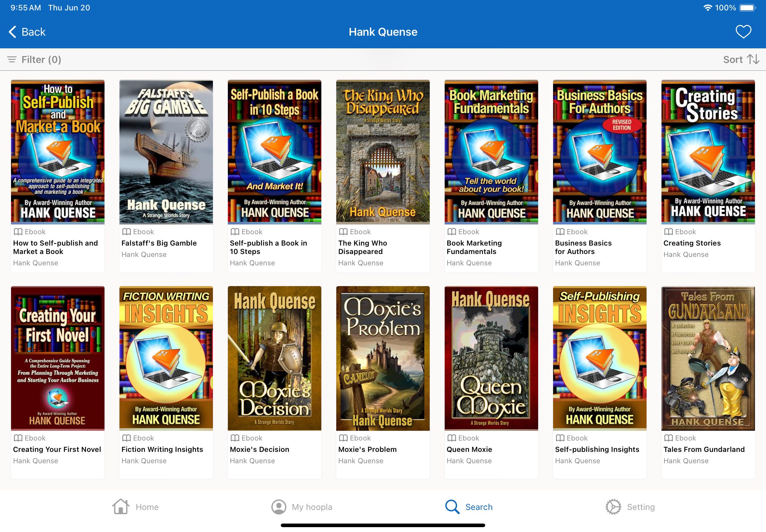
Task: Open the Setting tab
Action: (630, 507)
